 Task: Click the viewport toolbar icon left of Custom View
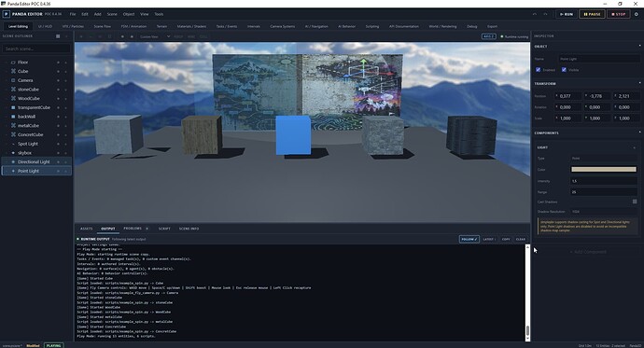coord(132,36)
